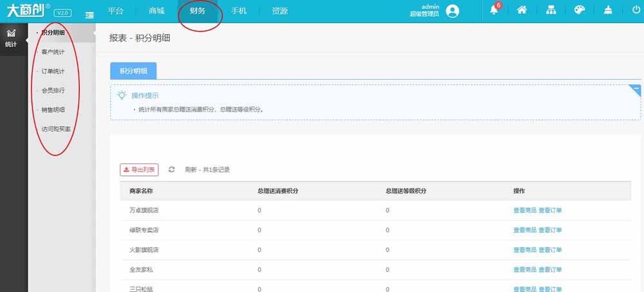This screenshot has height=292, width=644.
Task: Select the 积分明细 content tab
Action: tap(133, 71)
